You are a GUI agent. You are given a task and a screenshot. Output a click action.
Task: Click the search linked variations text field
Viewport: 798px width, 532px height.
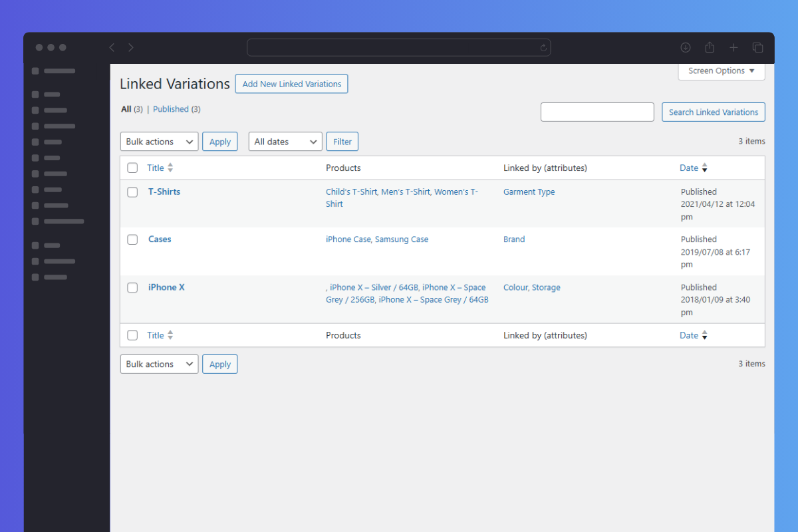(597, 112)
